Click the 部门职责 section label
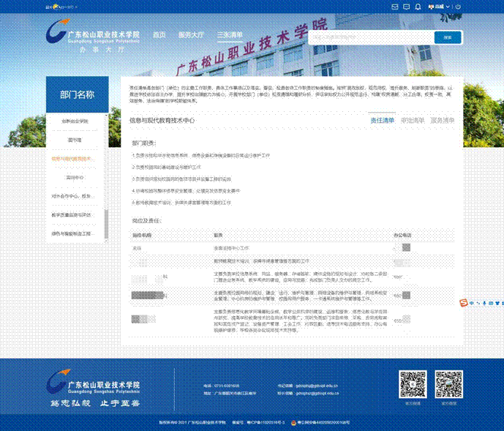 (144, 143)
